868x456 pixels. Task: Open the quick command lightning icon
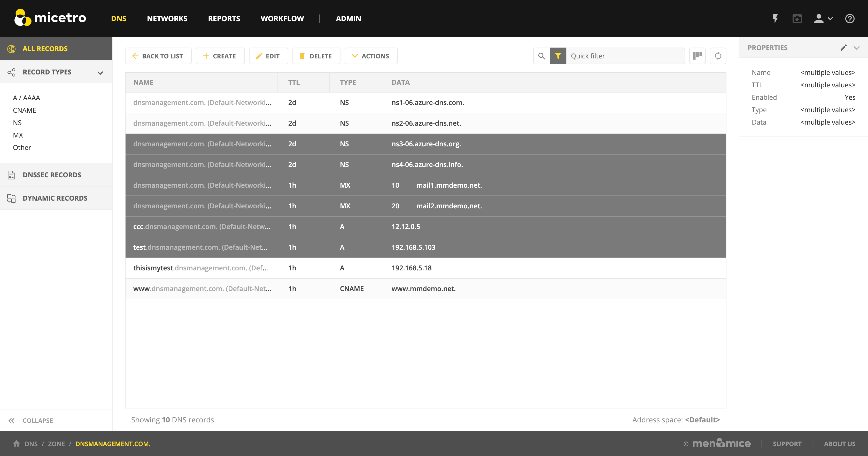[775, 19]
